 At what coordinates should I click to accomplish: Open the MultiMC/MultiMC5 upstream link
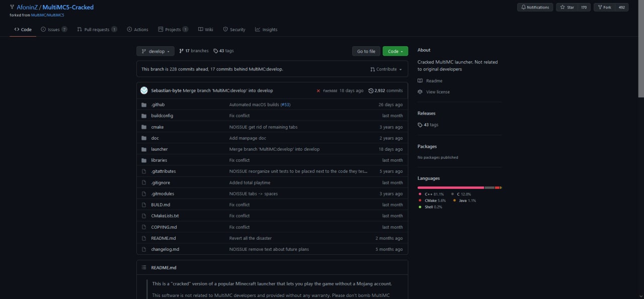48,15
